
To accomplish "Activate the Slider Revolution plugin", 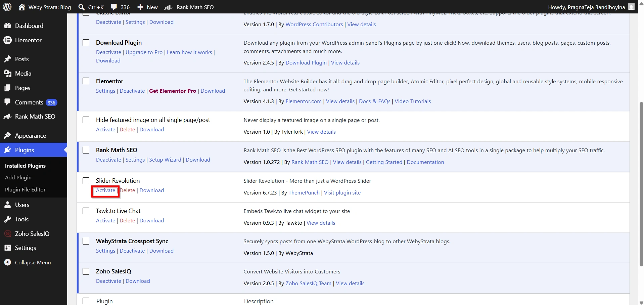I will click(x=105, y=190).
